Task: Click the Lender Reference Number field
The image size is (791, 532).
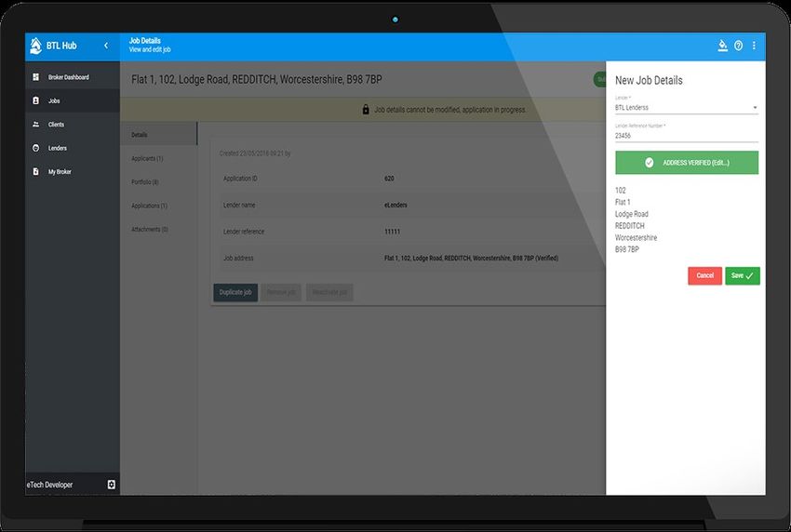Action: tap(686, 136)
